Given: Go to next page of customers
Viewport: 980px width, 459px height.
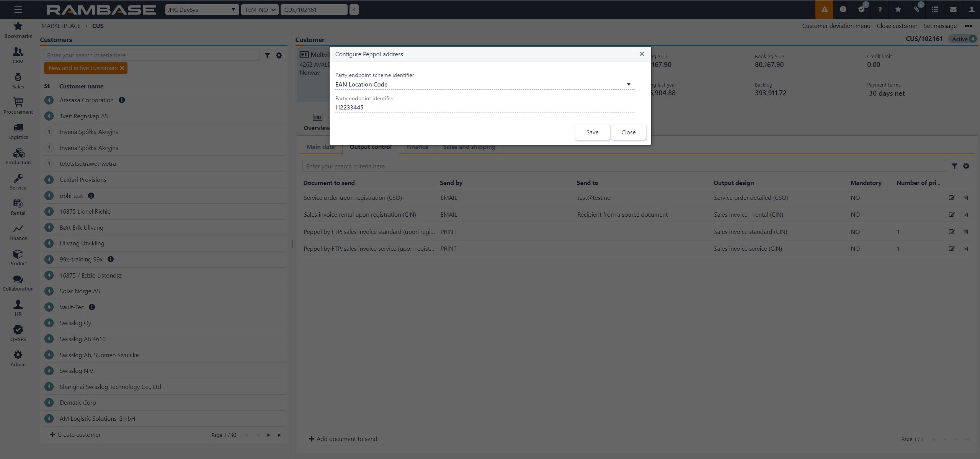Looking at the screenshot, I should (x=268, y=435).
